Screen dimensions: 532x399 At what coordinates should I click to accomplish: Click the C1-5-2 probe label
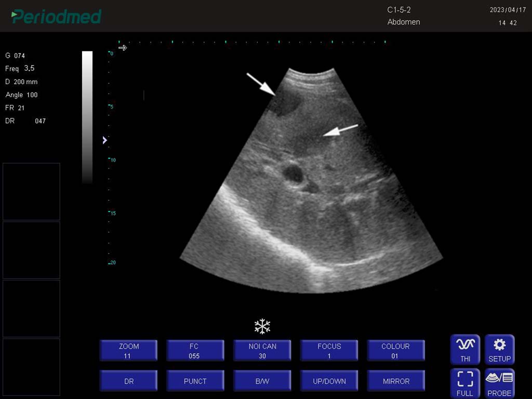(x=399, y=10)
